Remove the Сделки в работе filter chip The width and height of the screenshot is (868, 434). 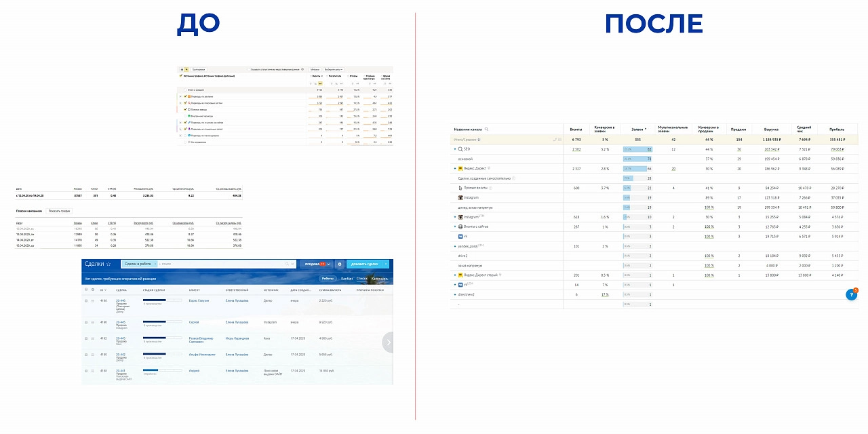click(155, 264)
